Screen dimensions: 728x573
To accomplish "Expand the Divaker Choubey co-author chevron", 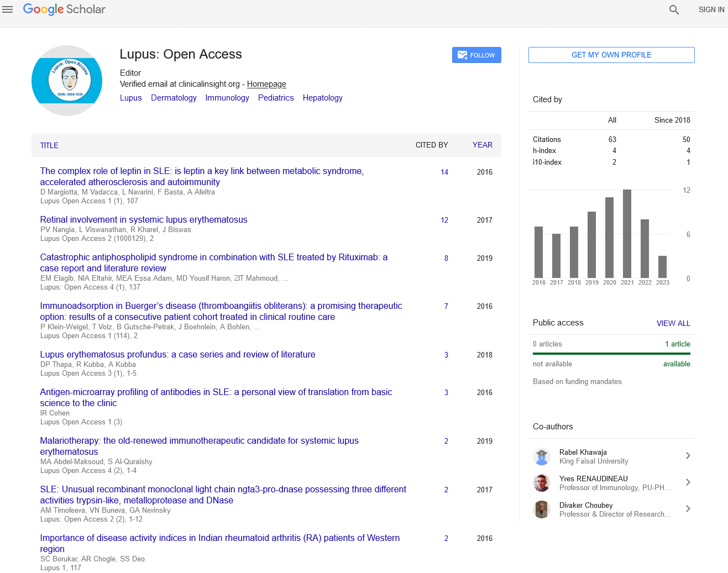I will point(688,509).
